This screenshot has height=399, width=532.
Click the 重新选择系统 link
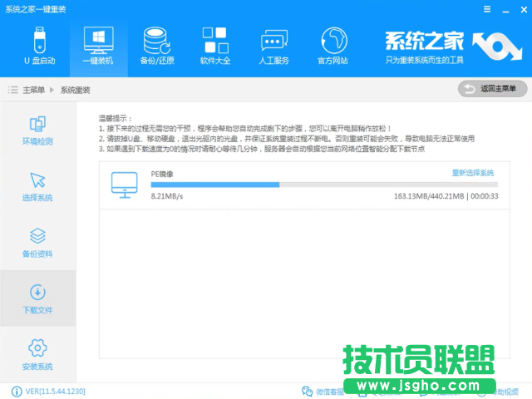tap(473, 173)
